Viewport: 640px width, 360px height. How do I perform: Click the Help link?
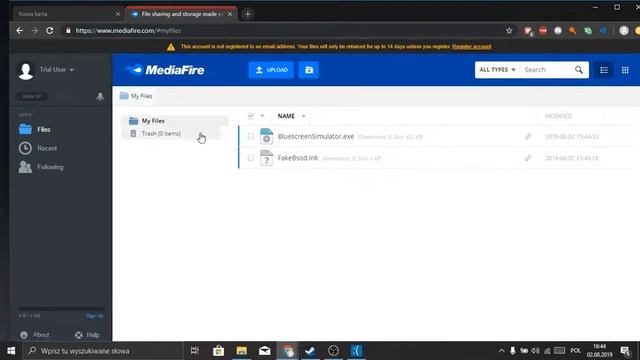(x=87, y=335)
